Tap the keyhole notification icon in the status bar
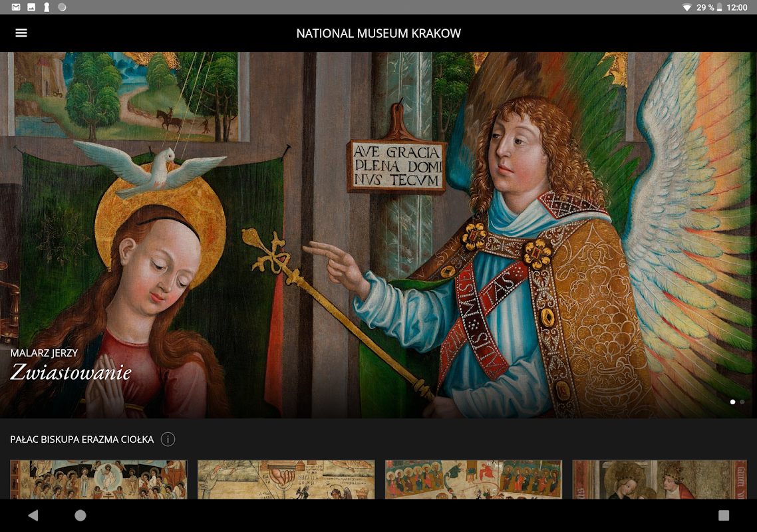 pos(47,7)
